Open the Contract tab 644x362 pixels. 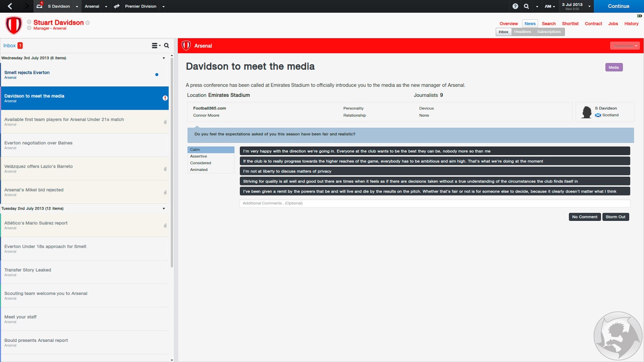(593, 24)
